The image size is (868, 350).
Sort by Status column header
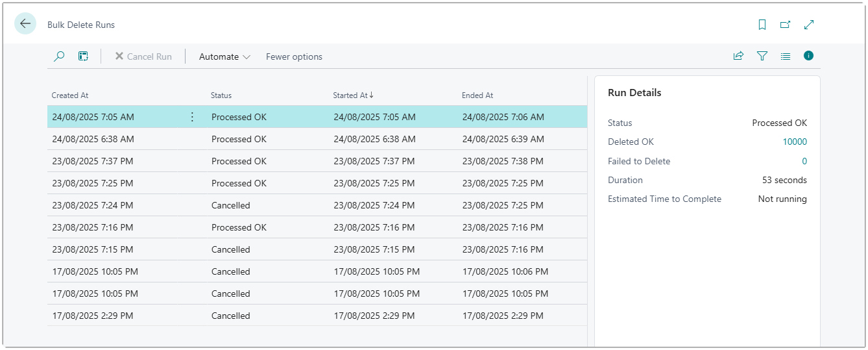click(221, 95)
